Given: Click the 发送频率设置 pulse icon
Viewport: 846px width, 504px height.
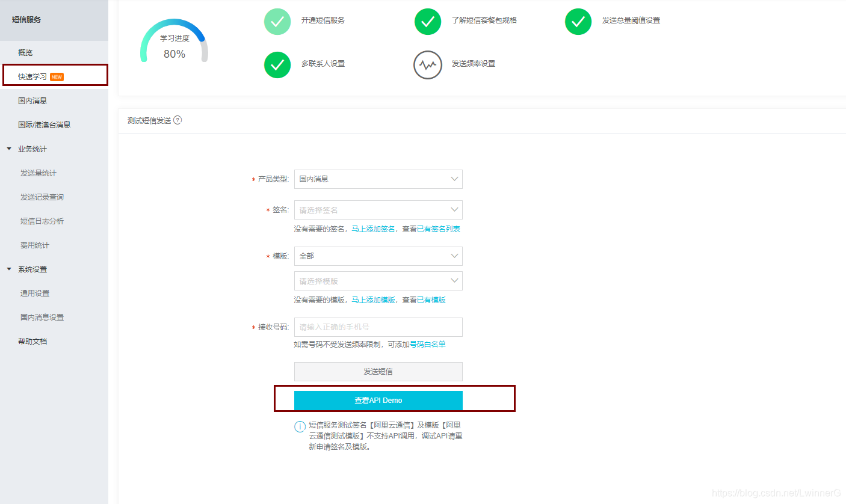Looking at the screenshot, I should [428, 64].
